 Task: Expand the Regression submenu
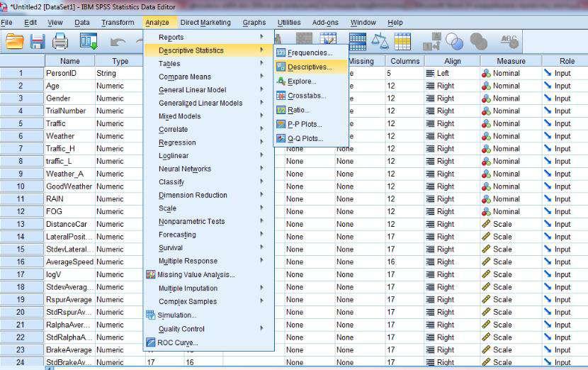208,142
